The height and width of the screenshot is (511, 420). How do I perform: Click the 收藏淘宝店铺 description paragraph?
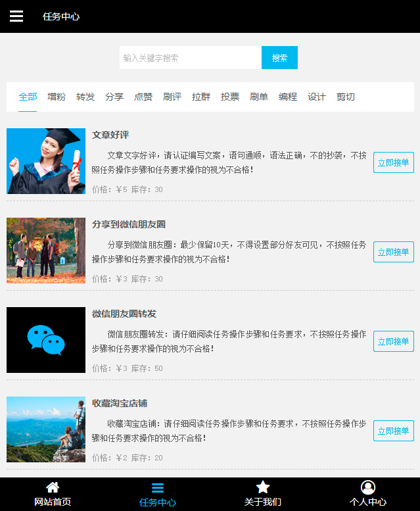pyautogui.click(x=229, y=431)
